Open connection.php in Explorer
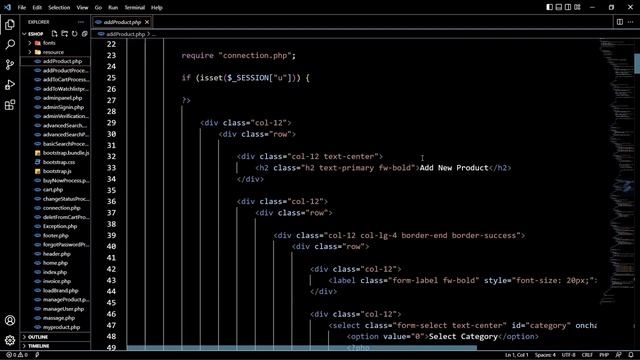Image resolution: width=640 pixels, height=360 pixels. click(x=56, y=208)
